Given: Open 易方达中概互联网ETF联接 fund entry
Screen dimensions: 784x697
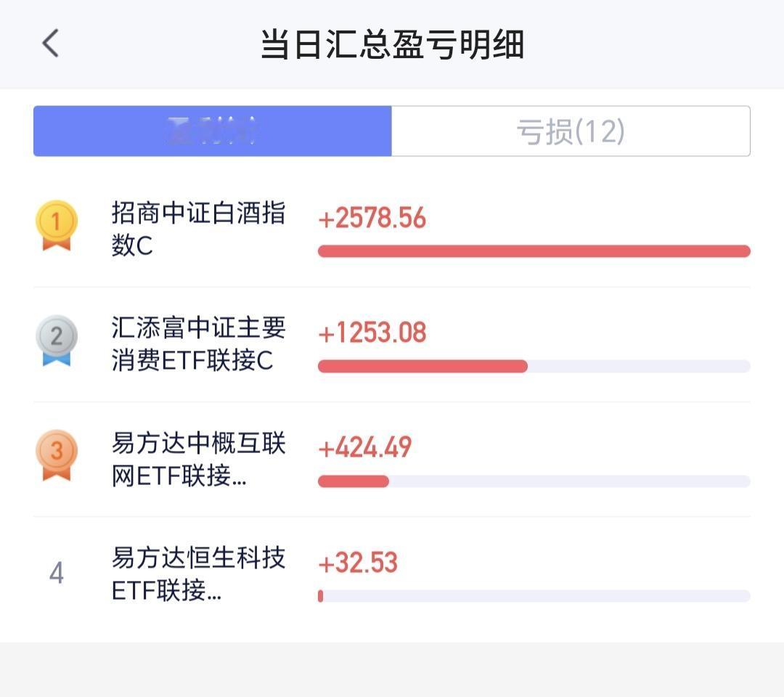Looking at the screenshot, I should point(198,459).
